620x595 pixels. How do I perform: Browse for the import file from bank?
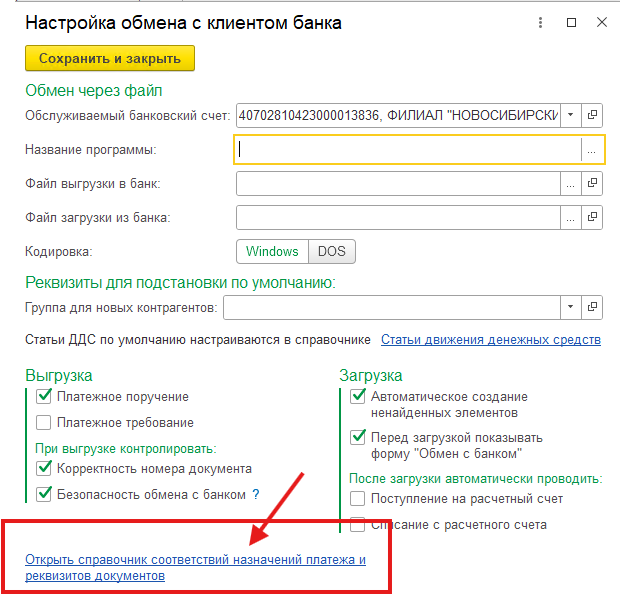point(571,217)
